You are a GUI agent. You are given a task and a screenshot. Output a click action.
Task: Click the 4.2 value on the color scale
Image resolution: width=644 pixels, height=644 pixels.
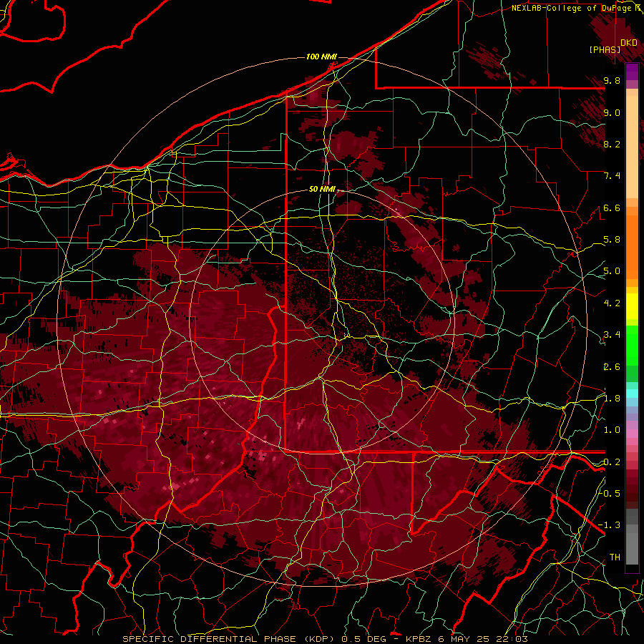pyautogui.click(x=612, y=303)
